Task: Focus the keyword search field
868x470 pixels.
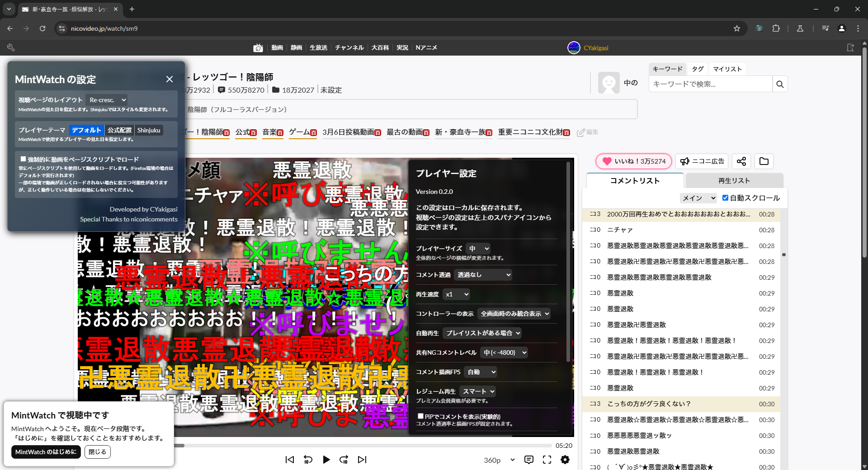Action: coord(710,84)
